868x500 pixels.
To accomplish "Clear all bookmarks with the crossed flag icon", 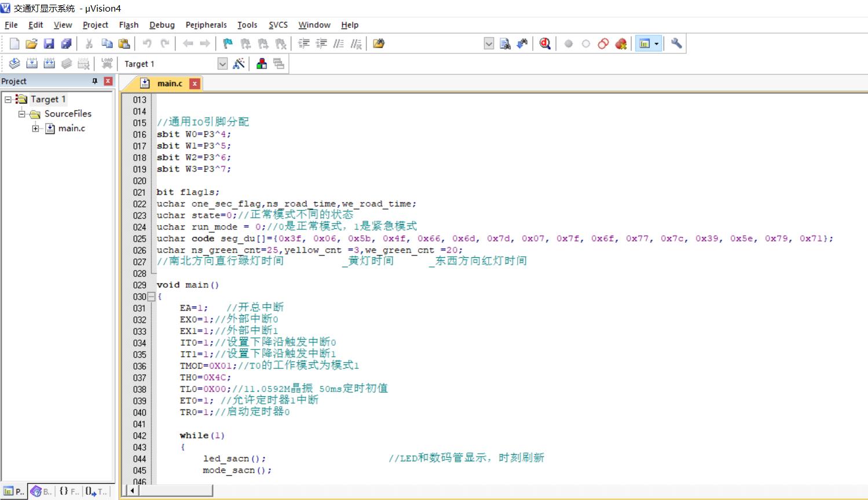I will (281, 43).
